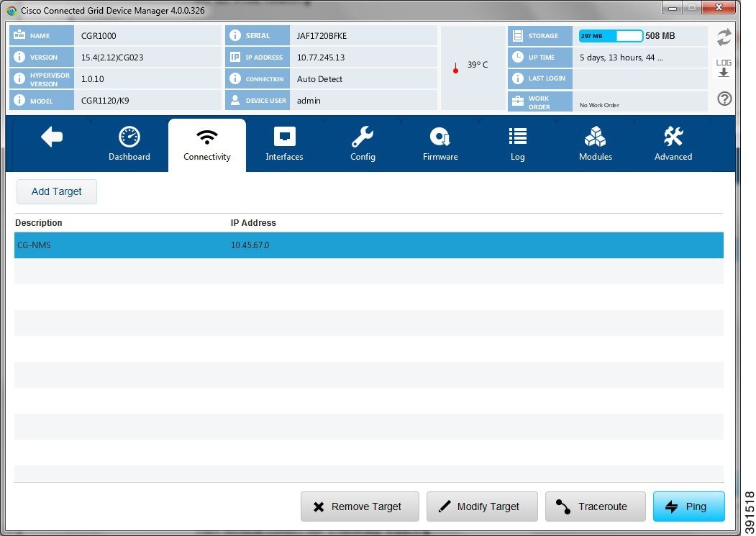Click the Add Target button
The image size is (756, 536).
[56, 191]
